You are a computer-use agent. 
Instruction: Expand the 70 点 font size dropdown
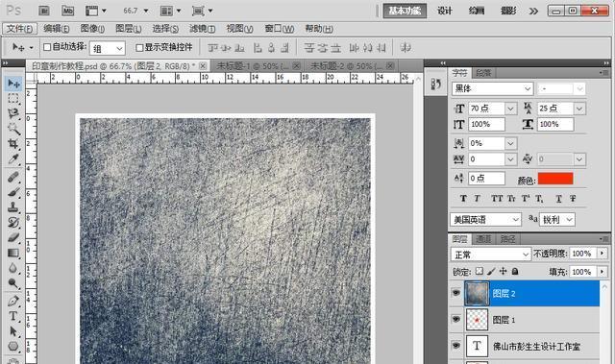[510, 109]
